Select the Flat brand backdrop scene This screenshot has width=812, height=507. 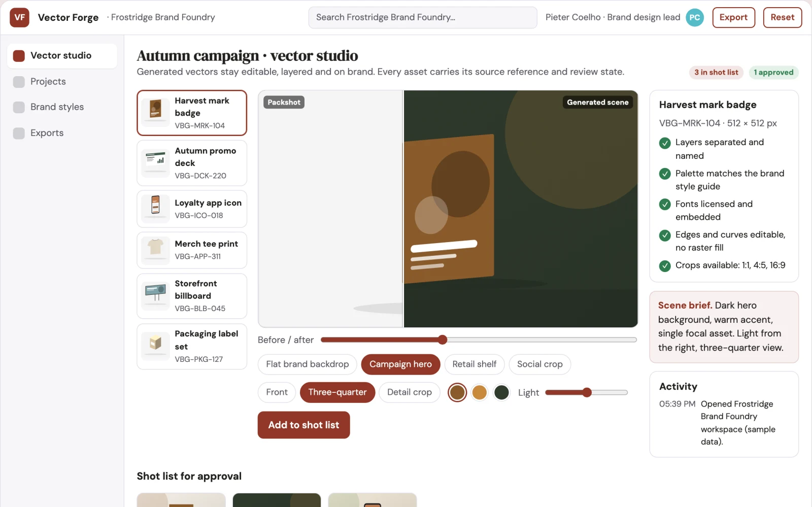point(307,364)
